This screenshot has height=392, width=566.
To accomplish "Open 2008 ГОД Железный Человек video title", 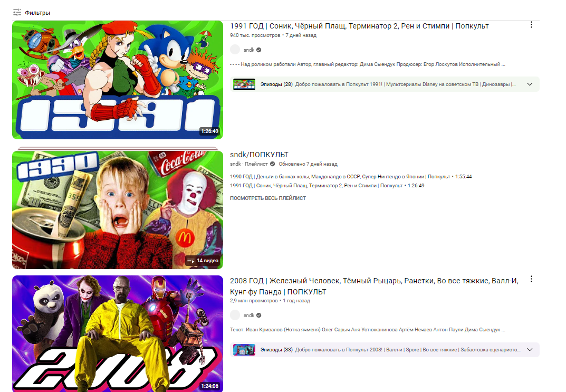I will [374, 286].
